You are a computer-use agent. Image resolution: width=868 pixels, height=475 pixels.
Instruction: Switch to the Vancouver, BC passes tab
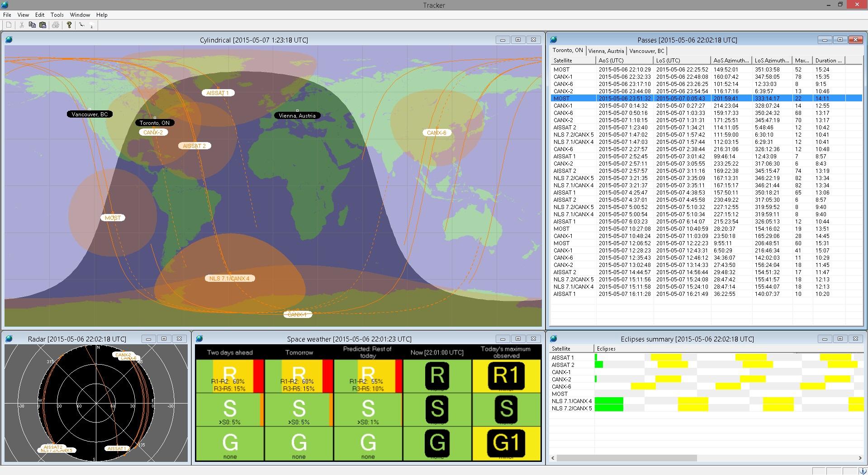point(646,51)
